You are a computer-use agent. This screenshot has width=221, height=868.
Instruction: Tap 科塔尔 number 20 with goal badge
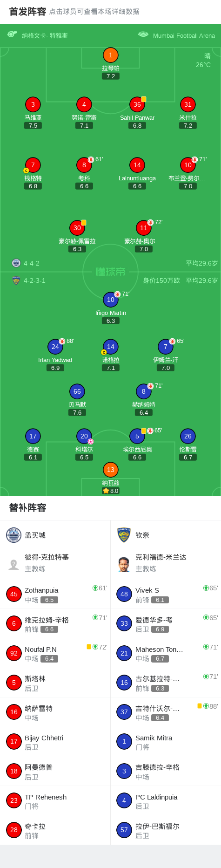point(84,436)
